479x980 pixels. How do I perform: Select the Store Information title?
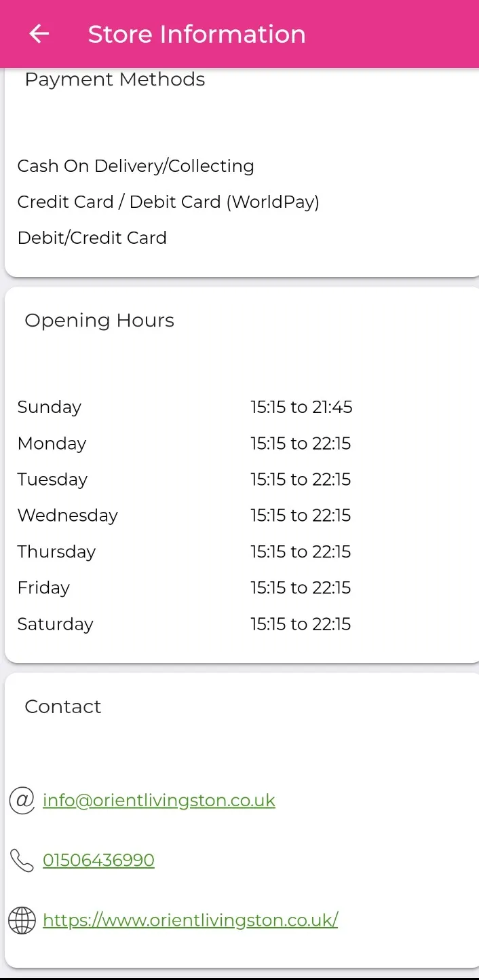pos(197,34)
